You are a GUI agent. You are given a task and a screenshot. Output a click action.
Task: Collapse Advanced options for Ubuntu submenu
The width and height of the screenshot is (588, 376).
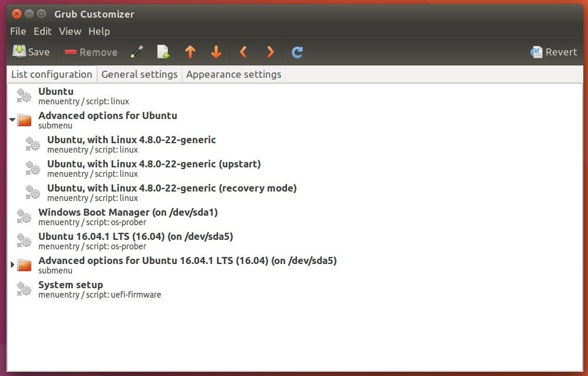pyautogui.click(x=12, y=120)
